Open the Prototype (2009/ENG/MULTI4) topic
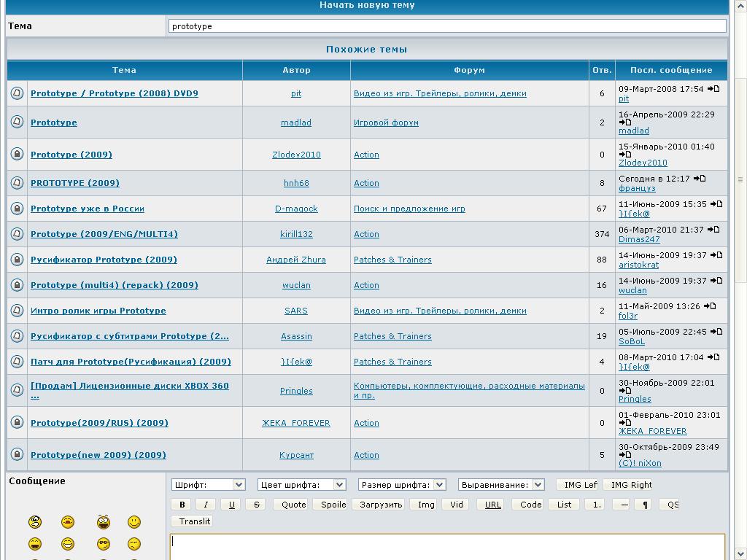This screenshot has height=560, width=747. coord(104,234)
